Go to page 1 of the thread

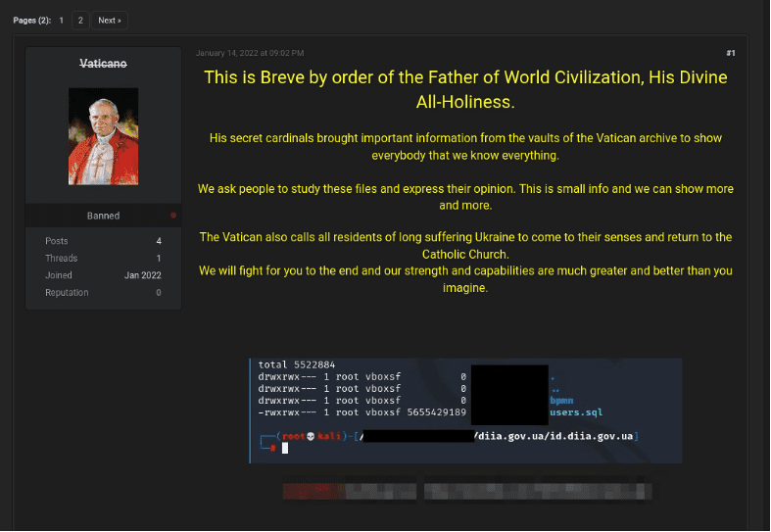point(62,20)
